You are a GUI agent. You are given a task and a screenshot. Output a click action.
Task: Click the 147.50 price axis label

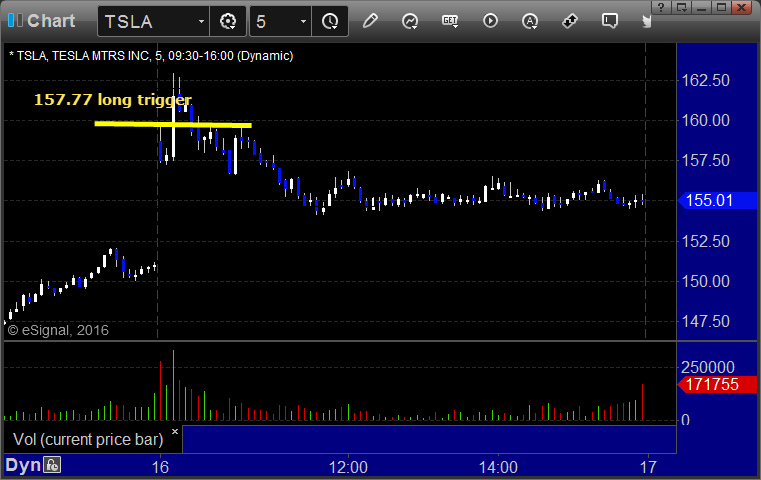705,321
